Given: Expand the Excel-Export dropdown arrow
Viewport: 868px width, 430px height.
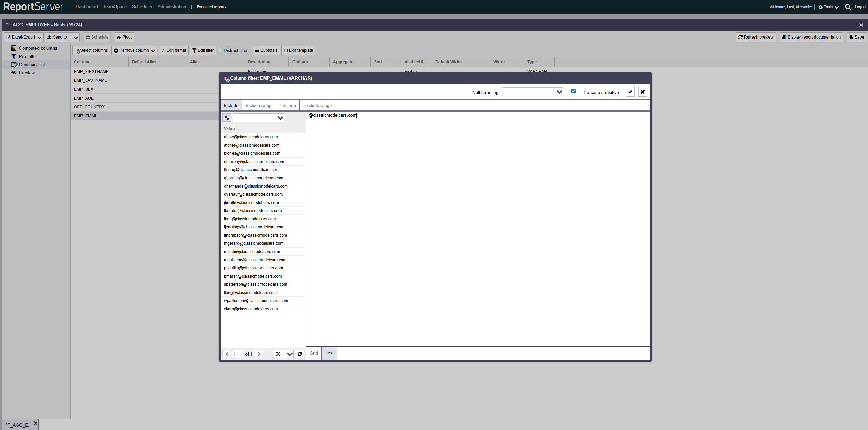Looking at the screenshot, I should (40, 38).
